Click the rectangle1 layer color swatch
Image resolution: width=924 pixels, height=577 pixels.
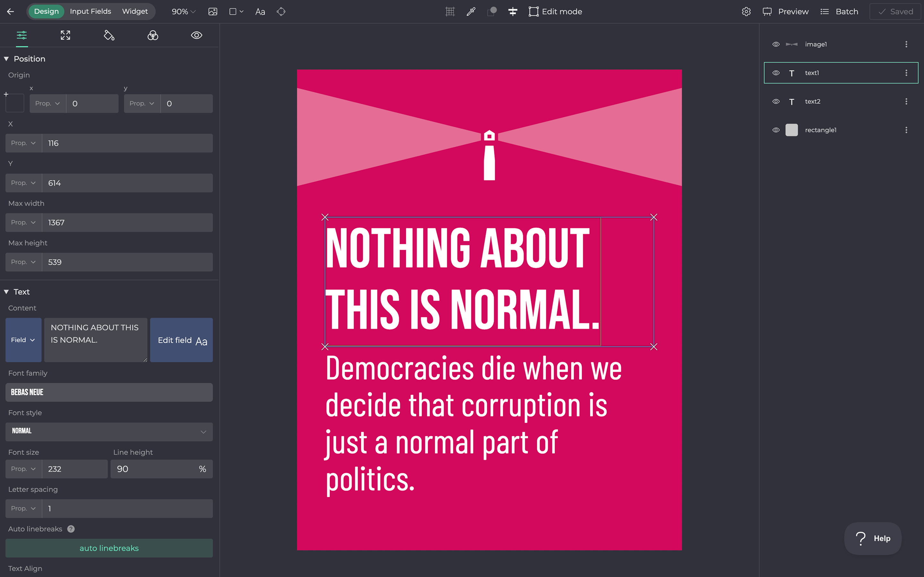point(791,130)
